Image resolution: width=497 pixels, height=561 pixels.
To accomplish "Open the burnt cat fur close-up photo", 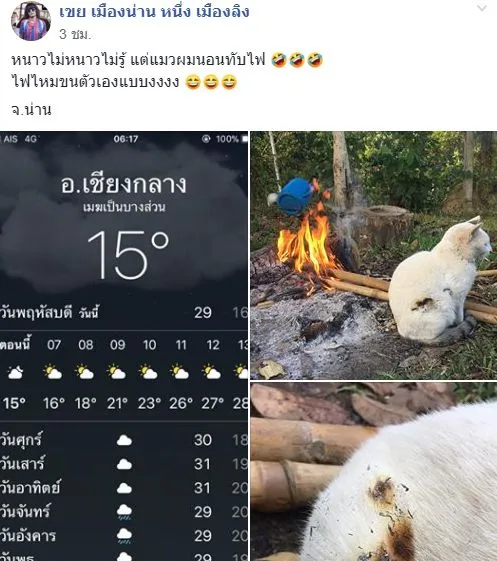I will pos(374,472).
